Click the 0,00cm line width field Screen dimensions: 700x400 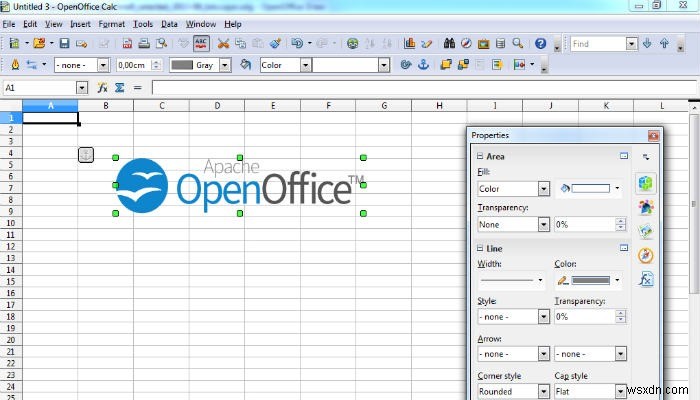pyautogui.click(x=134, y=65)
